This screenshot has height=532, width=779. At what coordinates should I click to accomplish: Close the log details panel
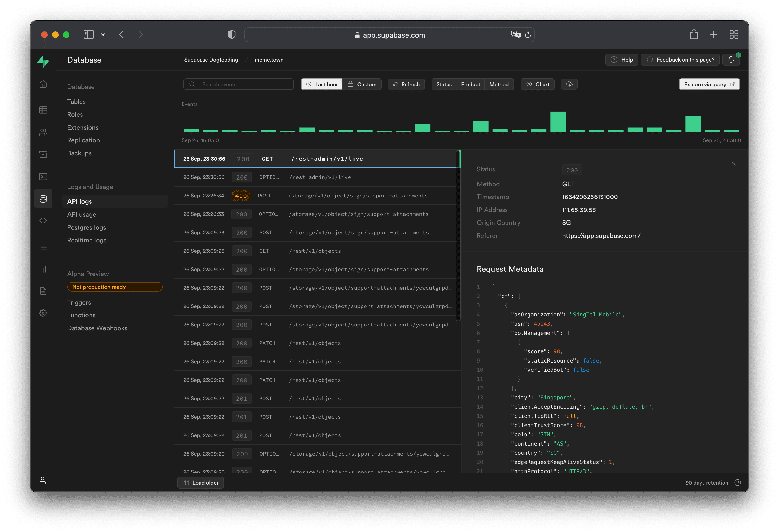pyautogui.click(x=734, y=164)
